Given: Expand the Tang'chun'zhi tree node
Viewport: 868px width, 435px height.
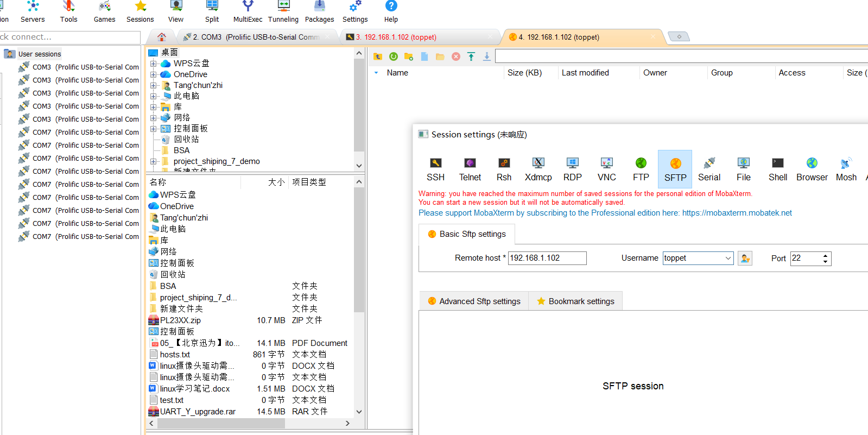Looking at the screenshot, I should [x=154, y=85].
